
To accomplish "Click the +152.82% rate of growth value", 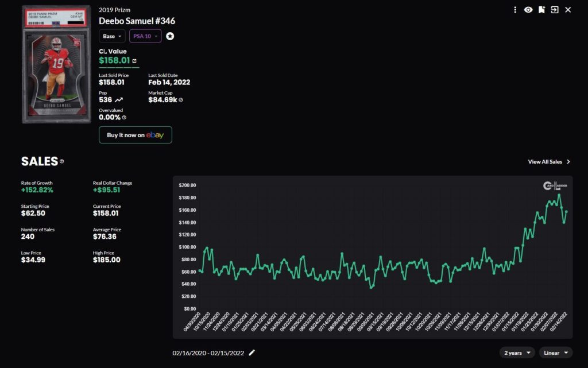I will [37, 190].
